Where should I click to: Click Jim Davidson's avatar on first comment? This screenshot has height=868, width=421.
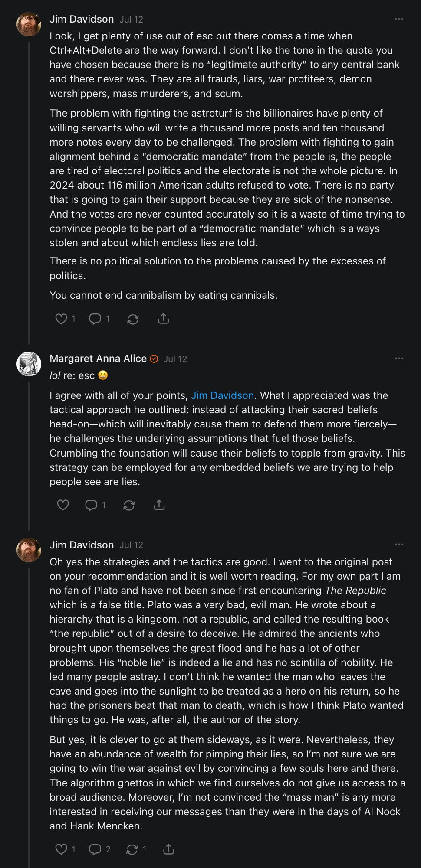click(x=29, y=24)
